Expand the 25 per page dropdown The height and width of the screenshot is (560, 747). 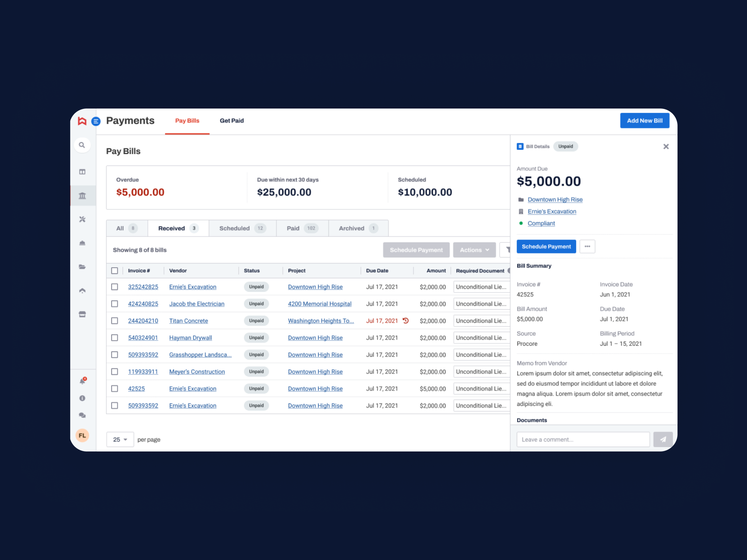(x=120, y=440)
